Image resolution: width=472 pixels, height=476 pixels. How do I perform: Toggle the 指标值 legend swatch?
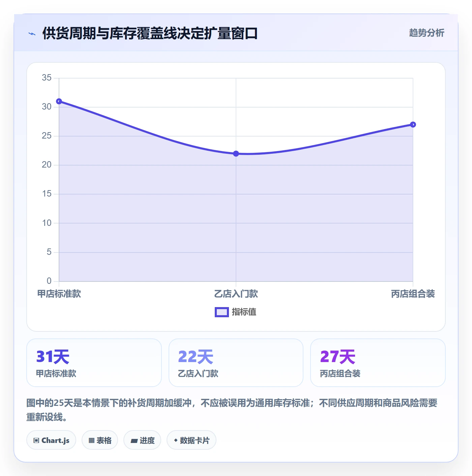[x=222, y=312]
